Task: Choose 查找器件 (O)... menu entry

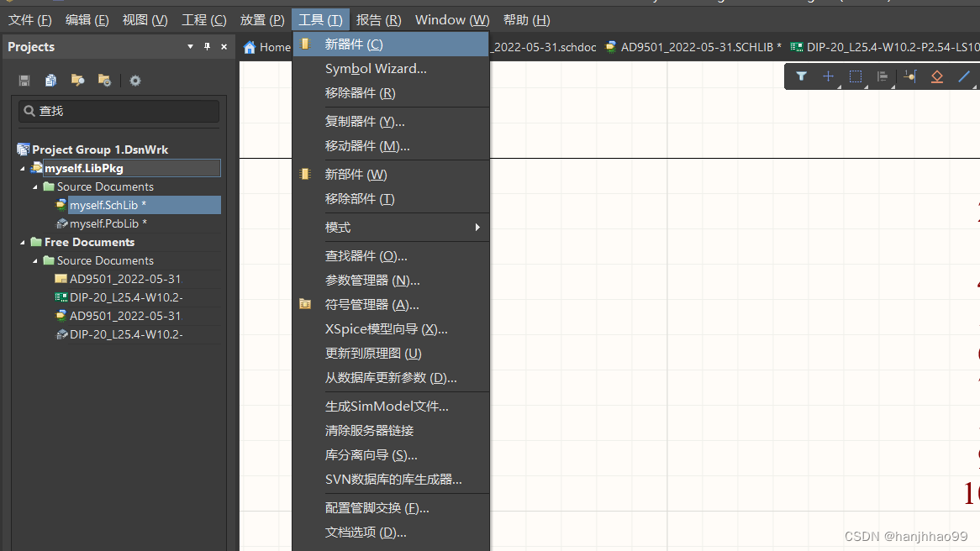Action: coord(391,255)
